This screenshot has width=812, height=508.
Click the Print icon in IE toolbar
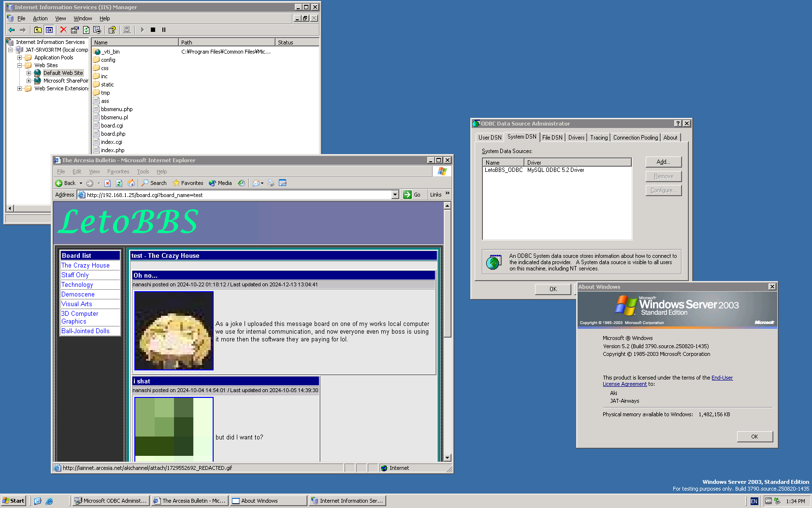[x=271, y=183]
